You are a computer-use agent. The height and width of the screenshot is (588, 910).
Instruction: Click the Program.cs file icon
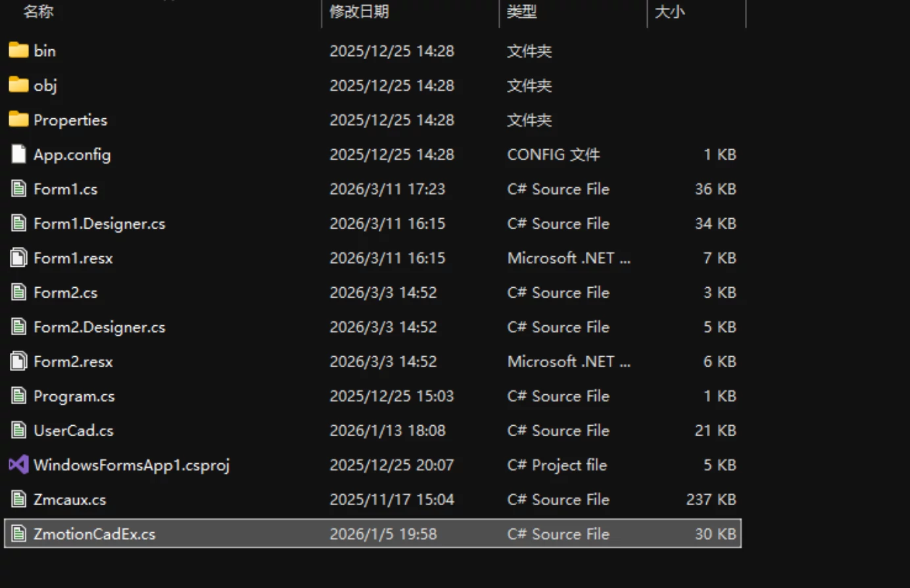(18, 396)
